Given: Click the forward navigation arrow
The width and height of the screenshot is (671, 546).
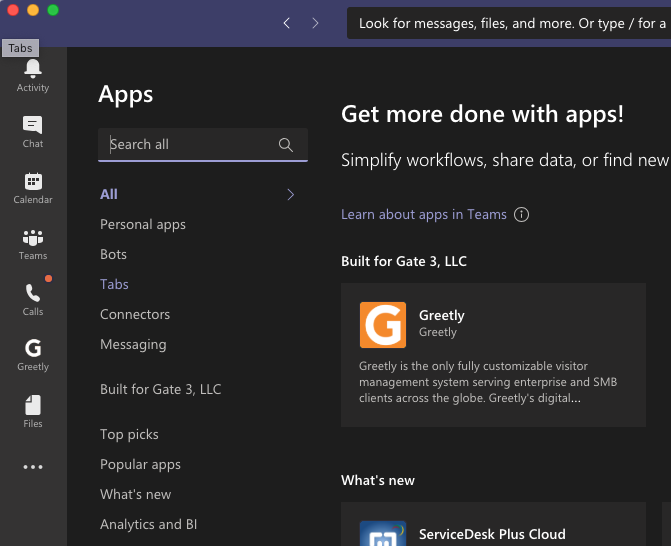Looking at the screenshot, I should 315,23.
